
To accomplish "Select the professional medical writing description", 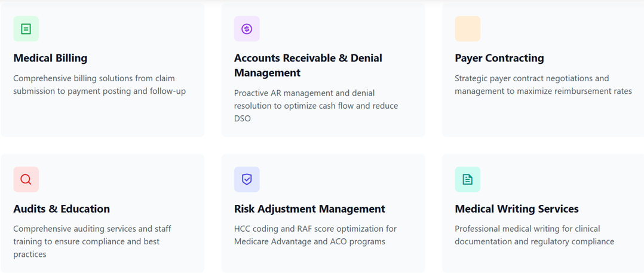I will (534, 235).
